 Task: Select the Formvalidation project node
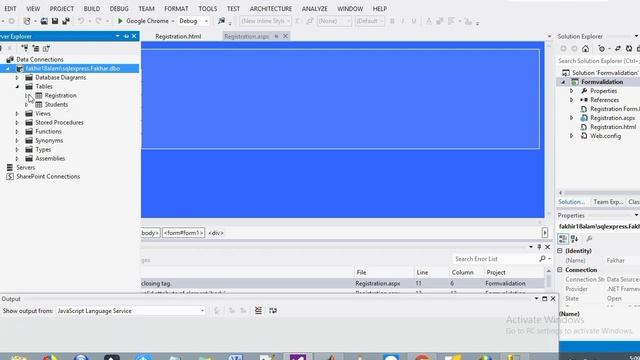[x=602, y=82]
